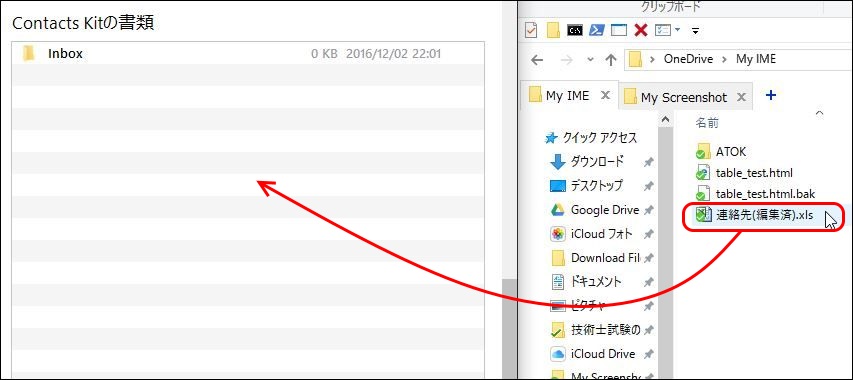Screen dimensions: 853x380
Task: Open iCloud フォト in the navigation pane
Action: pos(602,234)
